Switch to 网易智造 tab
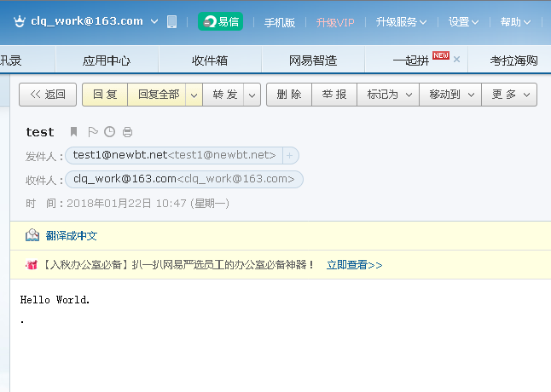Image resolution: width=551 pixels, height=392 pixels. point(313,61)
